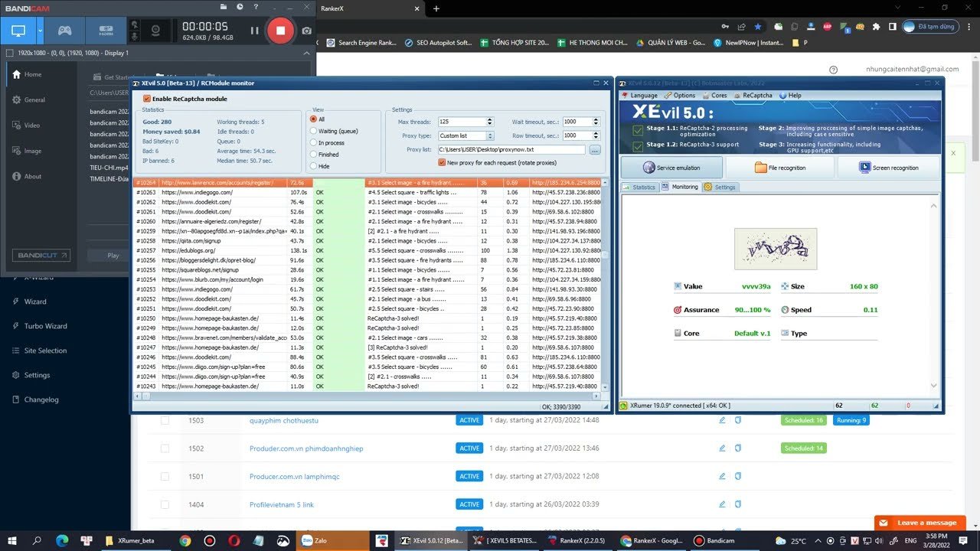The image size is (980, 551).
Task: Switch Bandicam to HDMI device recording mode
Action: [x=106, y=31]
